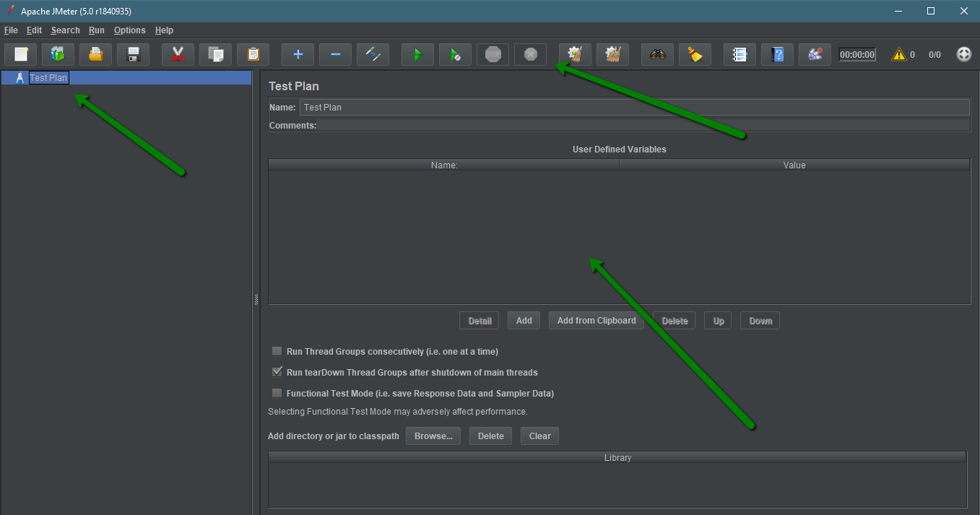This screenshot has height=515, width=980.
Task: Open the Run menu
Action: (96, 30)
